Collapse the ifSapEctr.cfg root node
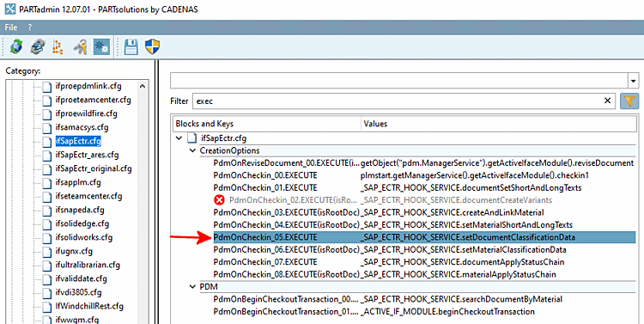644x324 pixels. pos(179,138)
